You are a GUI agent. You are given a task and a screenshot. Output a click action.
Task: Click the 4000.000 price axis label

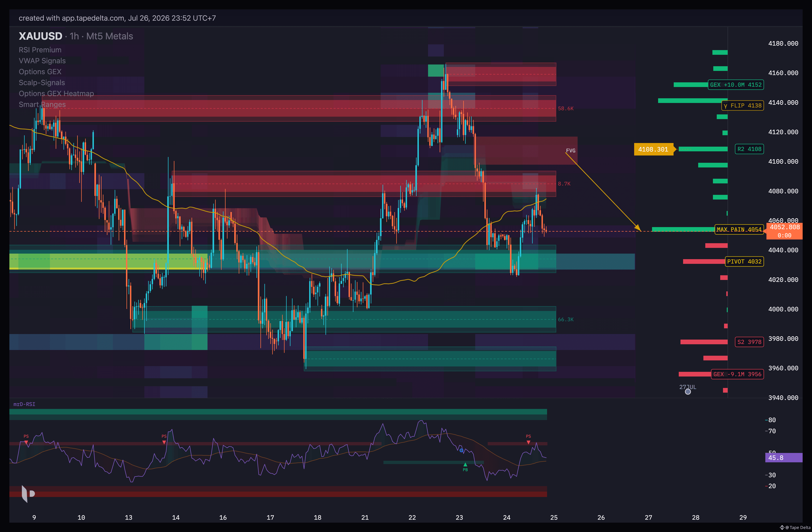click(x=783, y=309)
